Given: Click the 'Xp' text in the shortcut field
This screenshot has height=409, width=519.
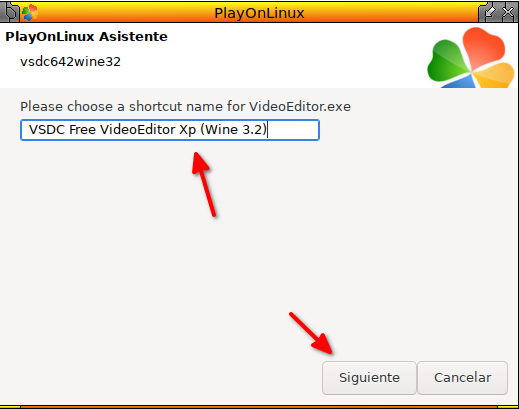Looking at the screenshot, I should (188, 130).
